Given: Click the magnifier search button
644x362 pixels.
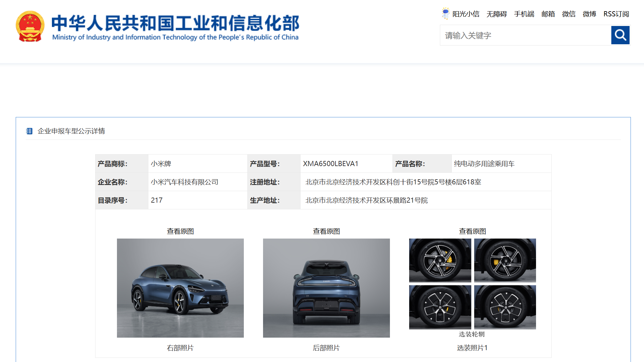Looking at the screenshot, I should 620,35.
